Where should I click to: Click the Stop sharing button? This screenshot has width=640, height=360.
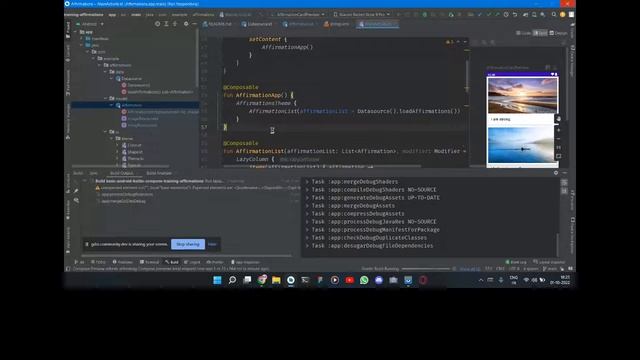(188, 244)
